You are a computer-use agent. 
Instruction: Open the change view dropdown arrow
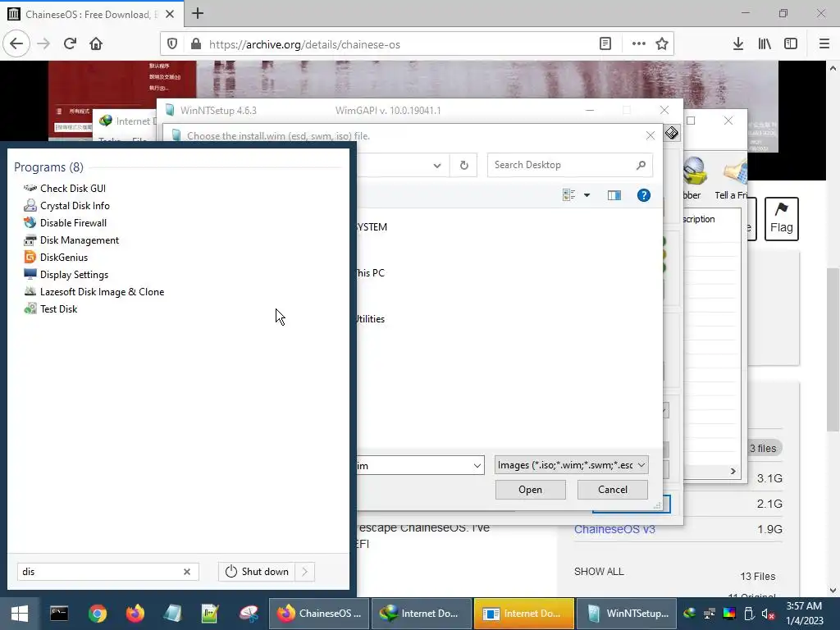click(x=587, y=195)
